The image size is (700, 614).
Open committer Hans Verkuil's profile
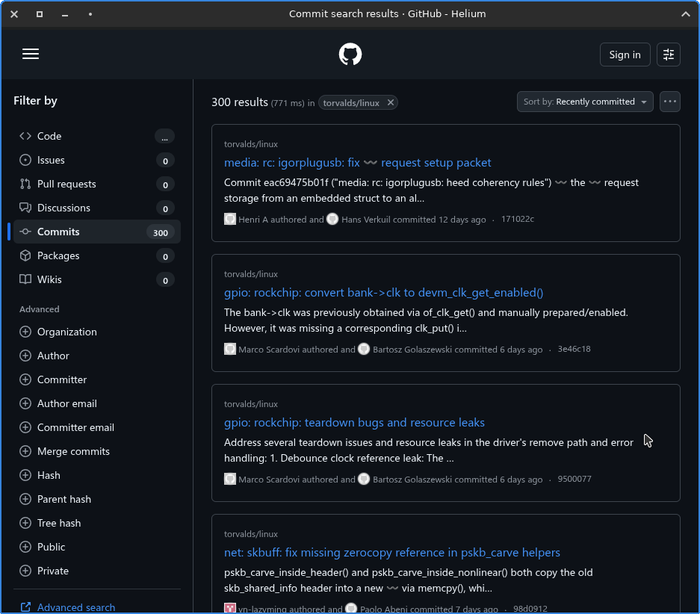365,220
